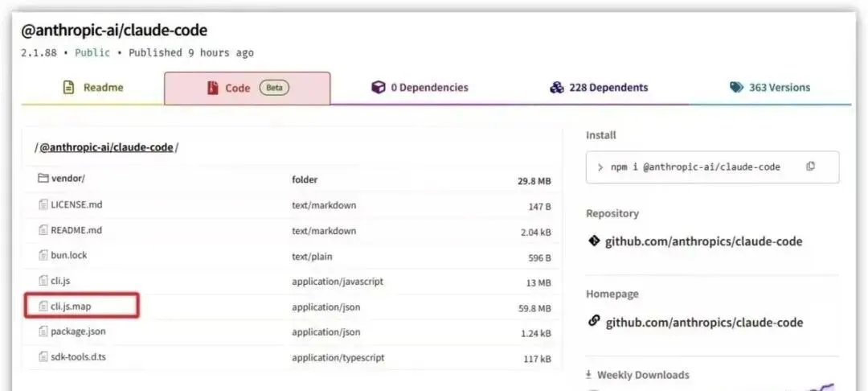The width and height of the screenshot is (868, 391).
Task: Click the Dependencies cube icon
Action: pyautogui.click(x=378, y=88)
